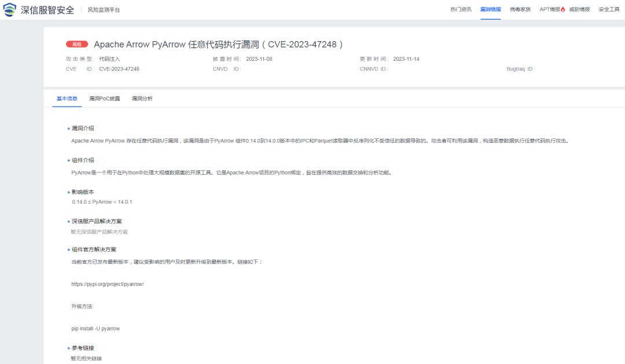Open the 安全工具 navigation item
Viewport: 625px width, 364px height.
609,9
